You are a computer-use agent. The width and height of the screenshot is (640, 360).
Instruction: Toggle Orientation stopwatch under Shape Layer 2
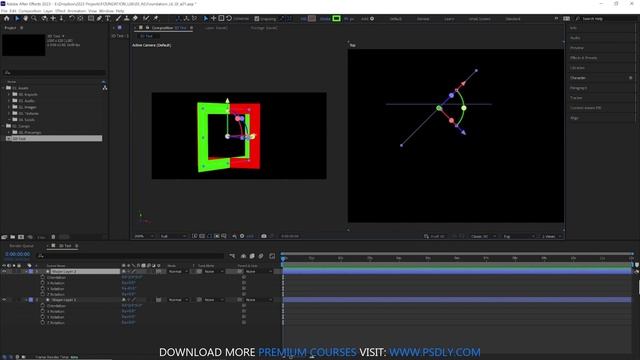[42, 277]
